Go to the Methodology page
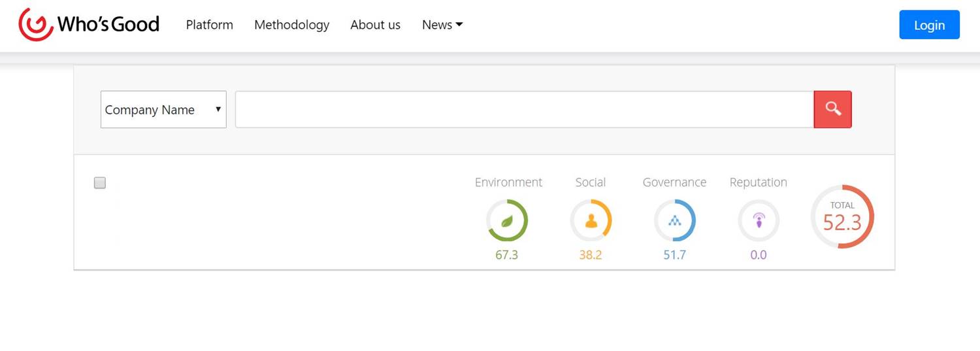 291,25
